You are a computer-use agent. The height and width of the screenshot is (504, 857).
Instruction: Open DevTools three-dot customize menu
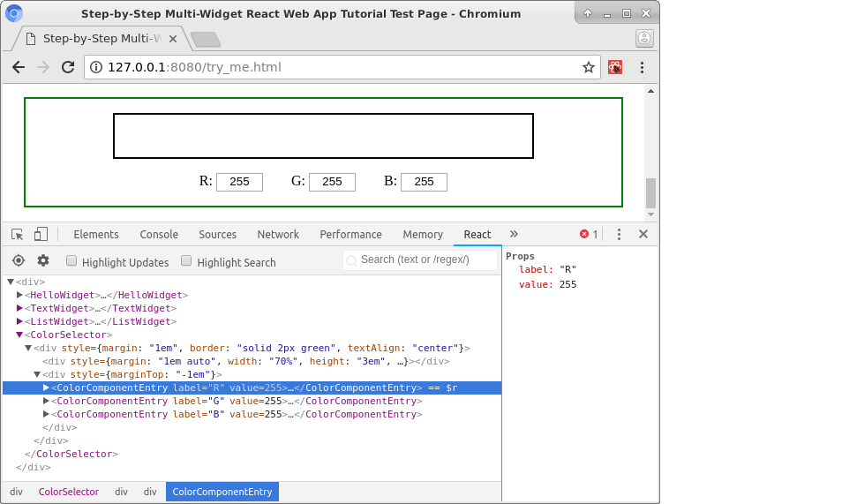point(619,234)
